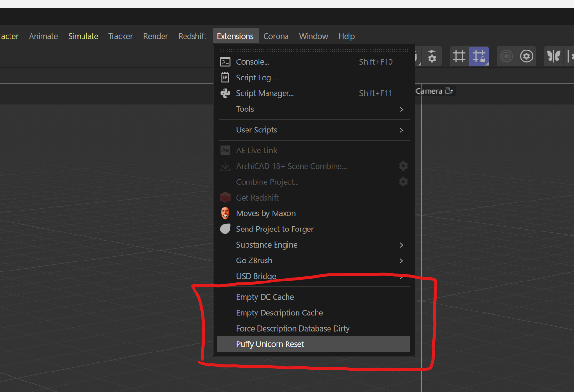
Task: Open the Console from the Extensions menu
Action: [314, 62]
